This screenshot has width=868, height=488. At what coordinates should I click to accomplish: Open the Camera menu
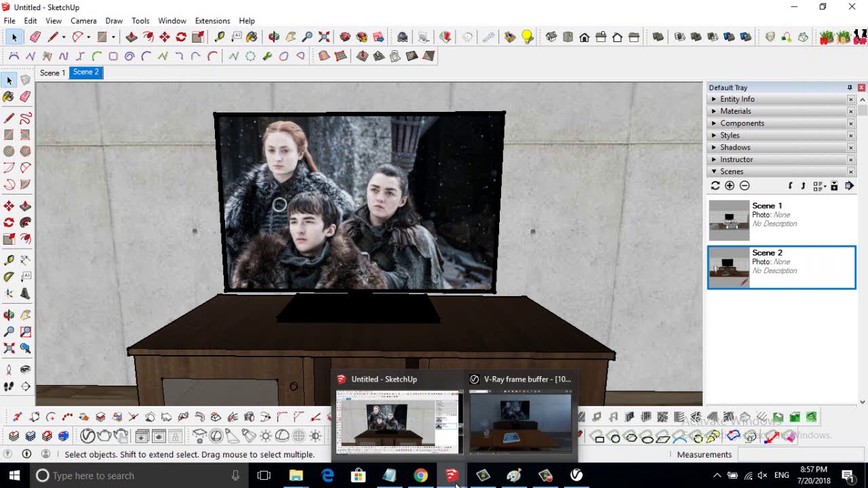click(x=83, y=21)
